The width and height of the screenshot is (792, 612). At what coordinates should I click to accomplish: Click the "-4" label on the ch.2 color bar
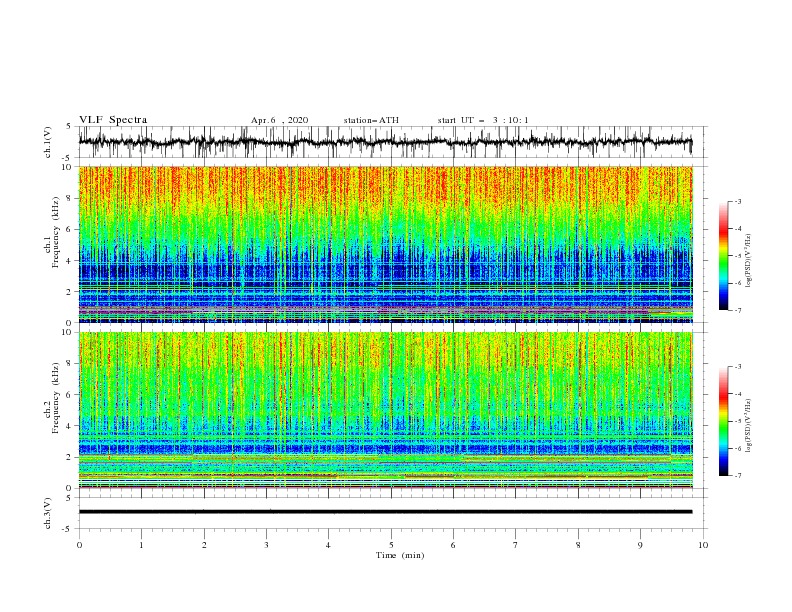point(738,394)
